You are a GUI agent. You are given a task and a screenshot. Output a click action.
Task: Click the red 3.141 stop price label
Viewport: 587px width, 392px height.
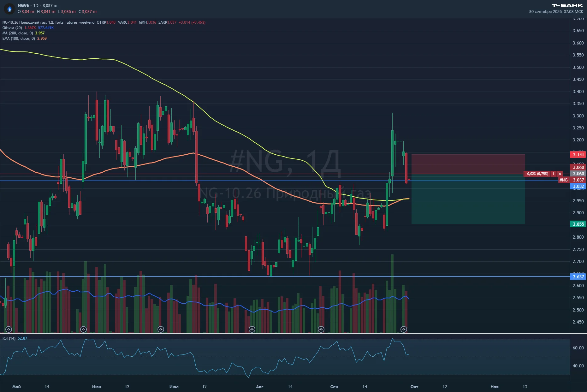coord(578,155)
